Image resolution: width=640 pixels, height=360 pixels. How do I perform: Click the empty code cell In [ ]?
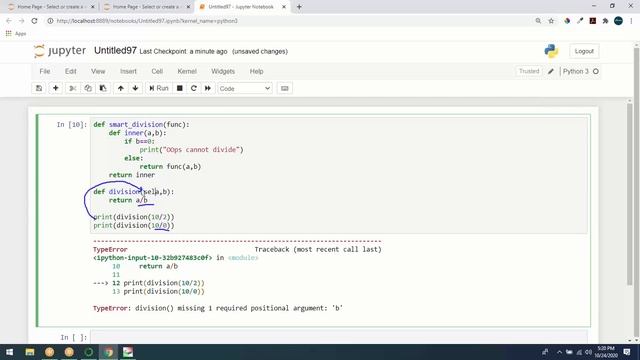[339, 337]
